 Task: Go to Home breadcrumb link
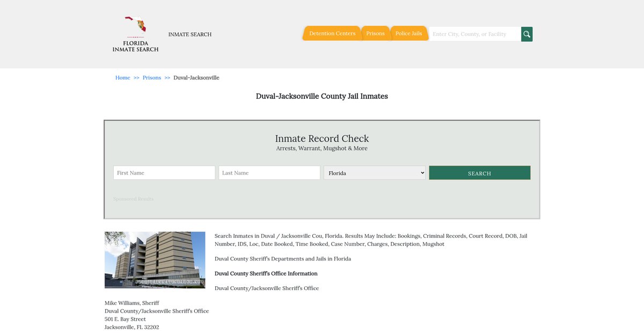[123, 78]
